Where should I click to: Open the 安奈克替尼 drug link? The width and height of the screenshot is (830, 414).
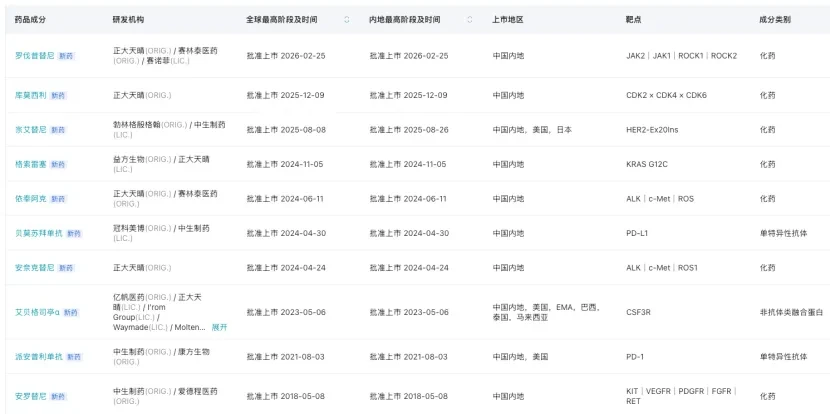tap(34, 268)
